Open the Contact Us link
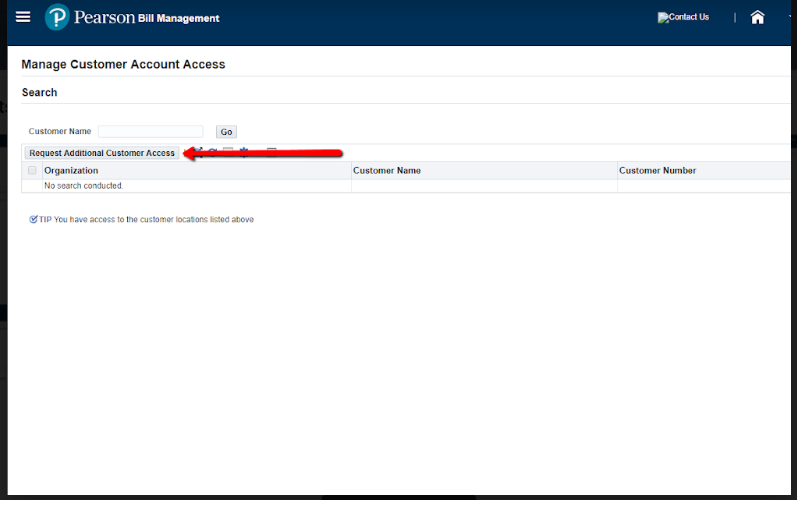Screen dimensions: 798x508 tap(689, 17)
